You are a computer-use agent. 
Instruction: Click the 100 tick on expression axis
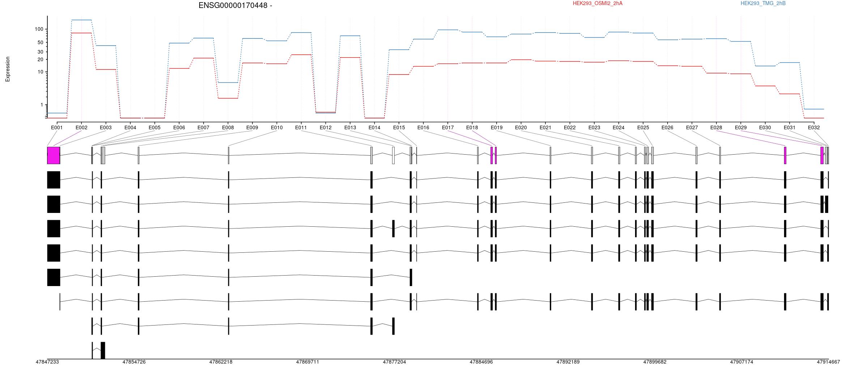tap(39, 29)
